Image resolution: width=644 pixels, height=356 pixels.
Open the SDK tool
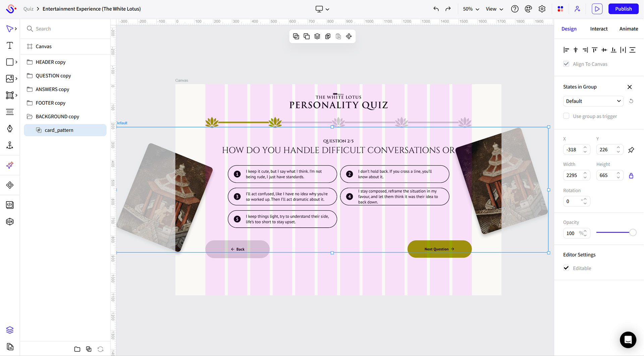(x=10, y=222)
